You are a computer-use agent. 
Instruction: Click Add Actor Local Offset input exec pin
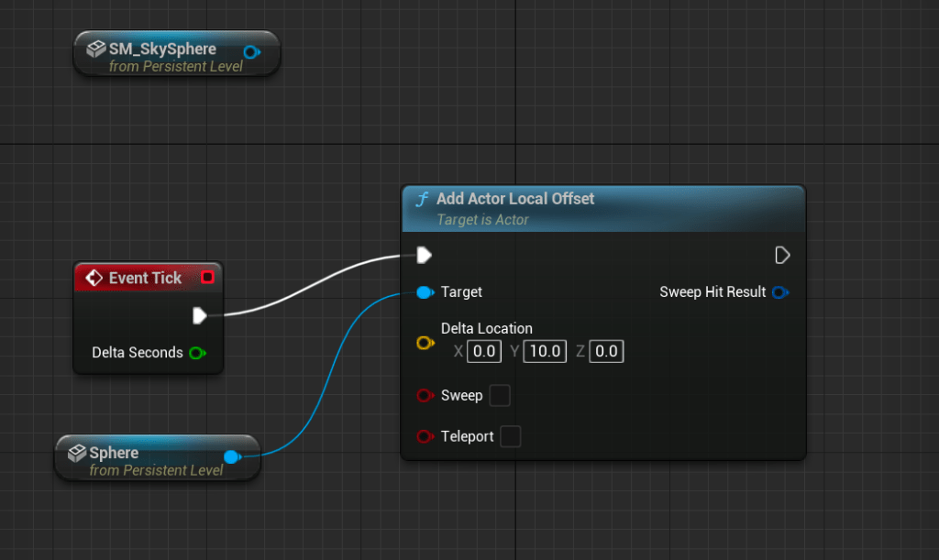pos(424,255)
